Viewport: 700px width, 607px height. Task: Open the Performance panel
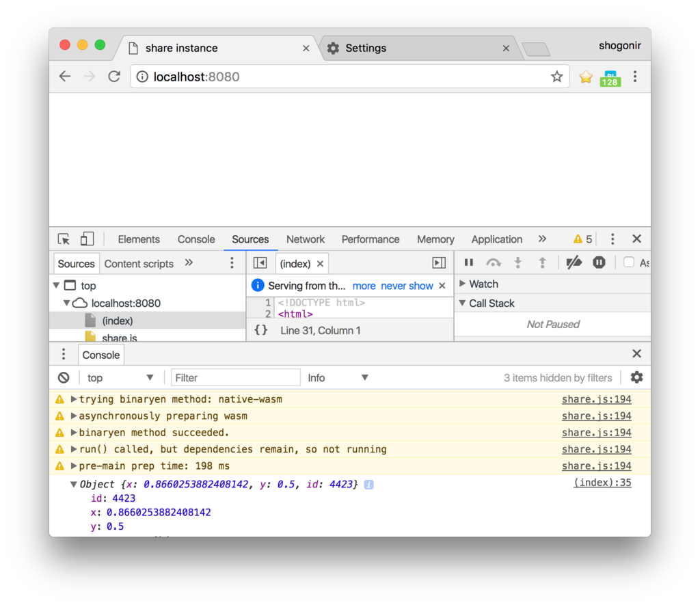click(370, 239)
